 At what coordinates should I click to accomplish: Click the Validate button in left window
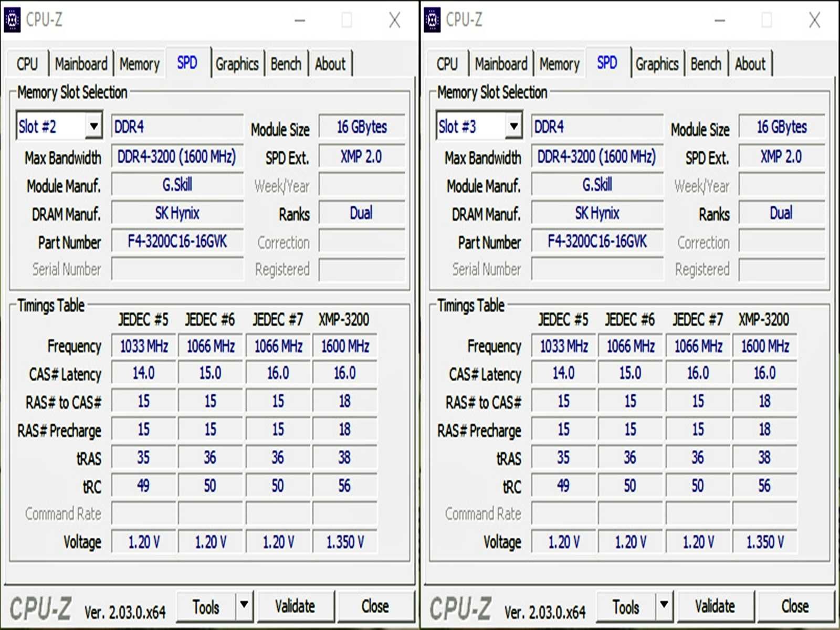click(296, 606)
